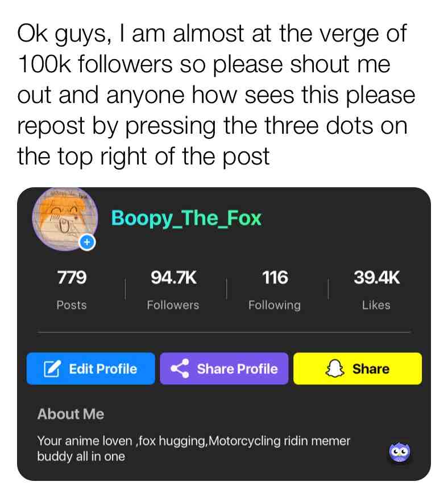Viewport: 448px width, 498px height.
Task: Click the Snapchat ghost icon
Action: [335, 369]
